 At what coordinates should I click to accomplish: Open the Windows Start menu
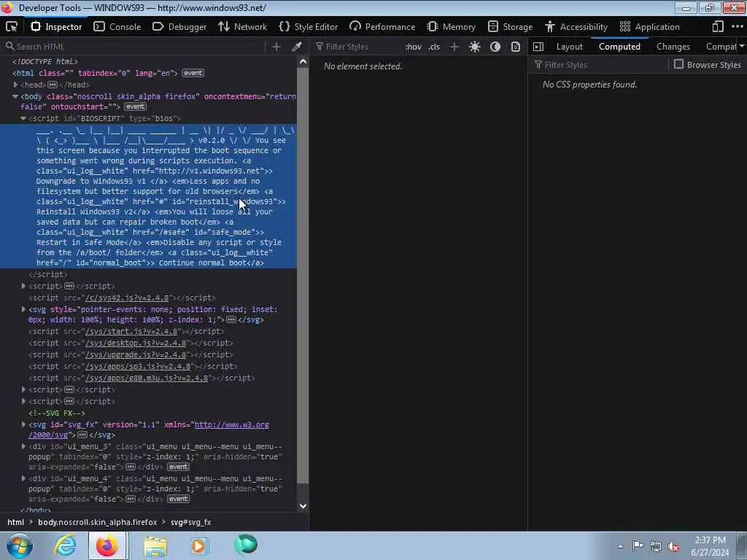(20, 545)
